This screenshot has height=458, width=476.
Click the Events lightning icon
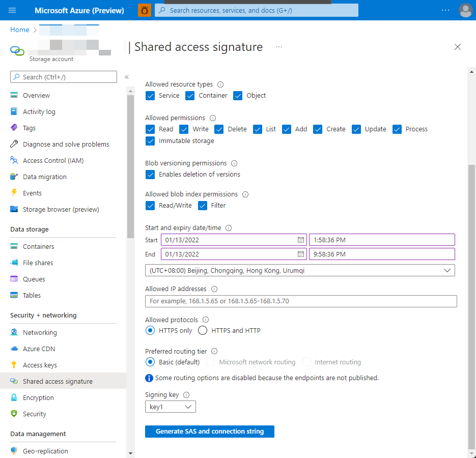14,193
